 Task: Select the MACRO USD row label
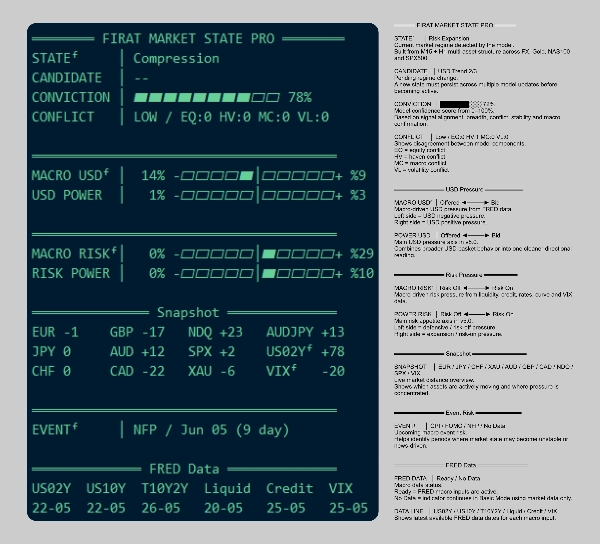(x=70, y=175)
